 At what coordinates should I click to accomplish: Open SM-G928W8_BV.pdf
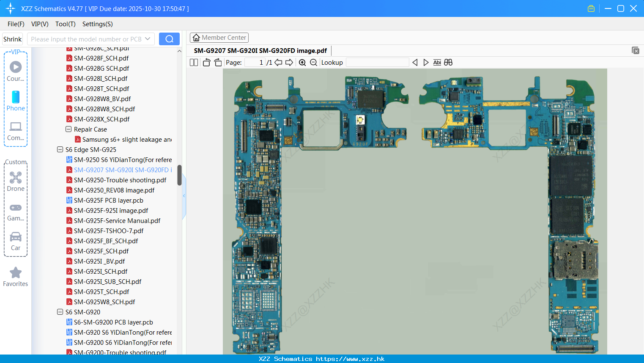pyautogui.click(x=102, y=99)
